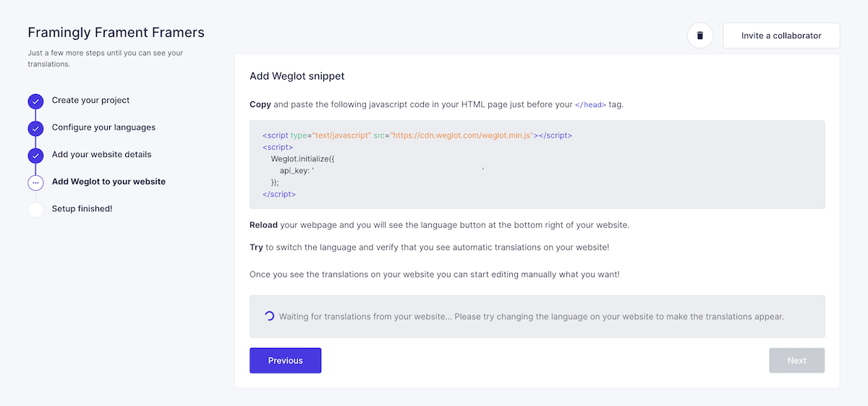The width and height of the screenshot is (868, 406).
Task: Click the closing </script> tag at snippet end
Action: click(279, 194)
